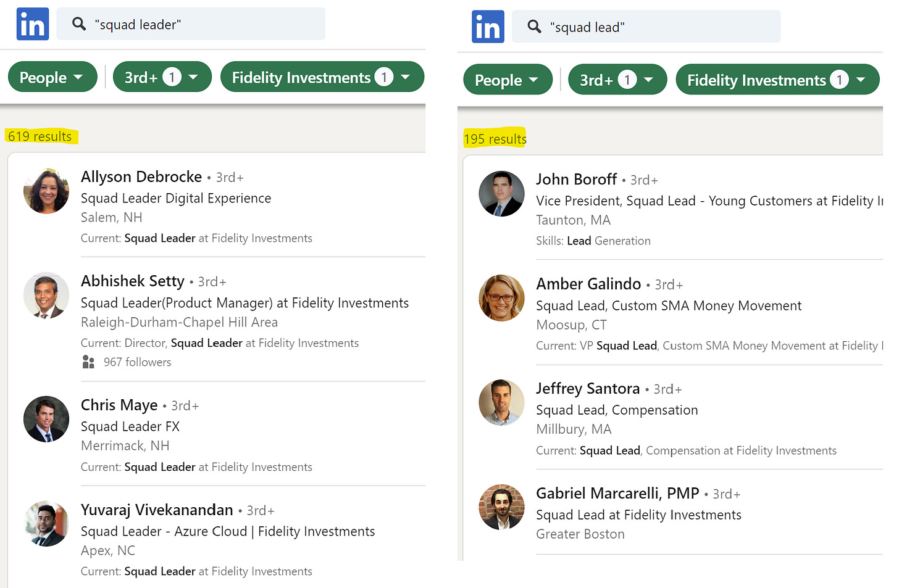The image size is (899, 588).
Task: Click "Merrimack, NH" location text
Action: coord(125,445)
